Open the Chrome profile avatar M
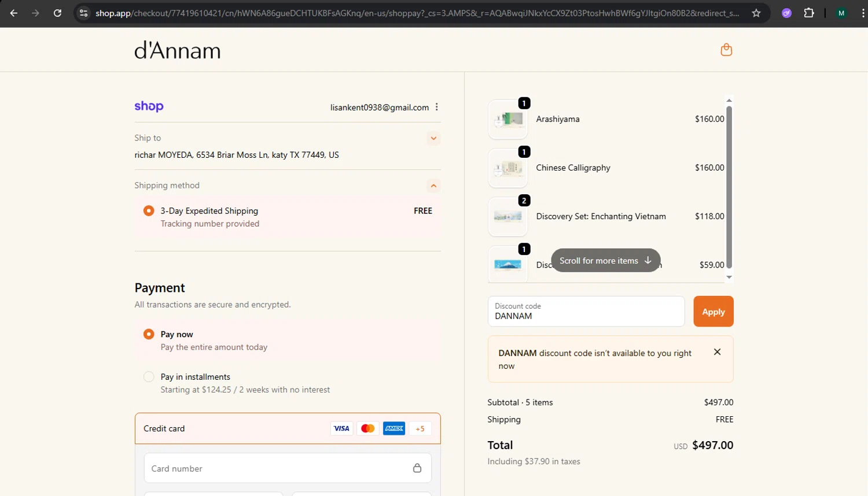Image resolution: width=868 pixels, height=496 pixels. point(841,13)
